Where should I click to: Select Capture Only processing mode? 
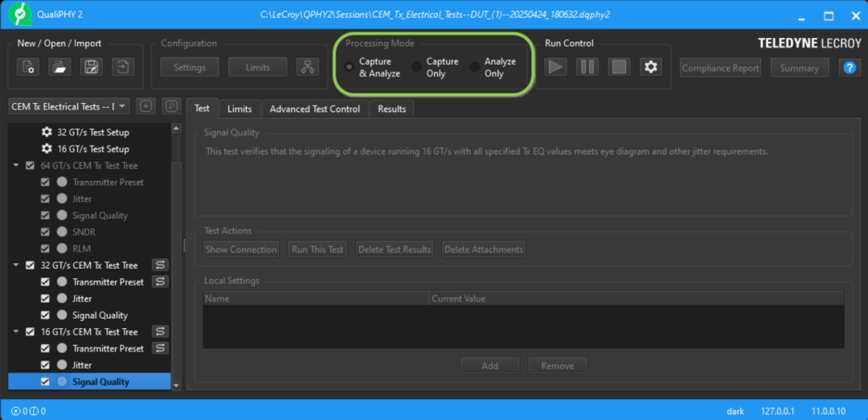click(x=417, y=67)
